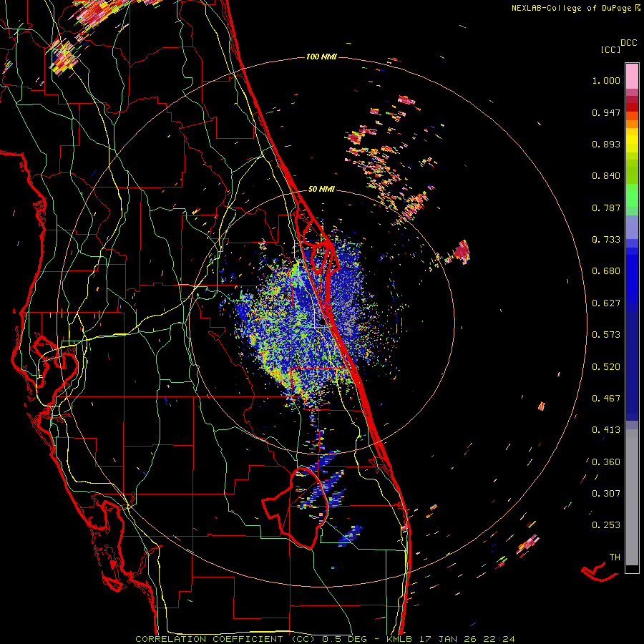Click the DCC label above the color scale

628,43
